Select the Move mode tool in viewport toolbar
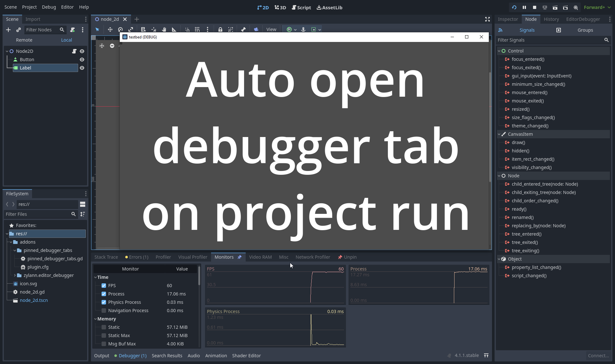The width and height of the screenshot is (615, 364). 110,29
